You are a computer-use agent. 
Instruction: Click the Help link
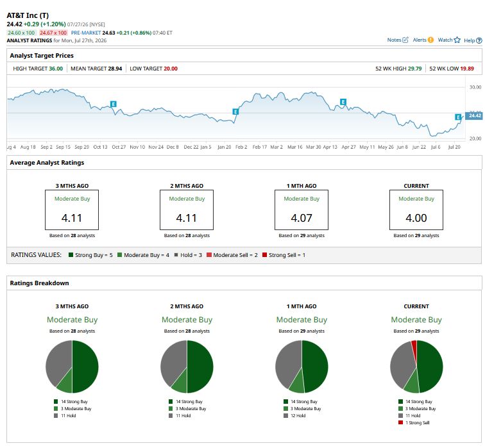tap(469, 40)
